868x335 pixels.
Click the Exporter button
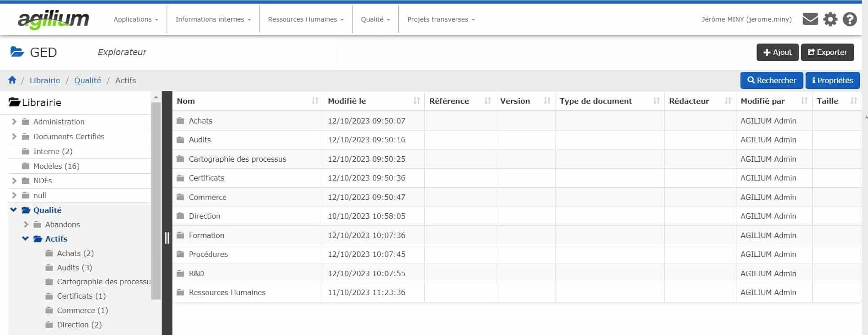tap(827, 52)
